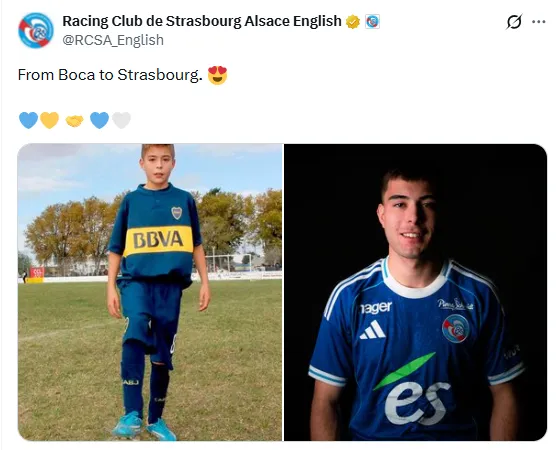
Task: Click the Adidas logo on the blue jersey
Action: point(372,330)
